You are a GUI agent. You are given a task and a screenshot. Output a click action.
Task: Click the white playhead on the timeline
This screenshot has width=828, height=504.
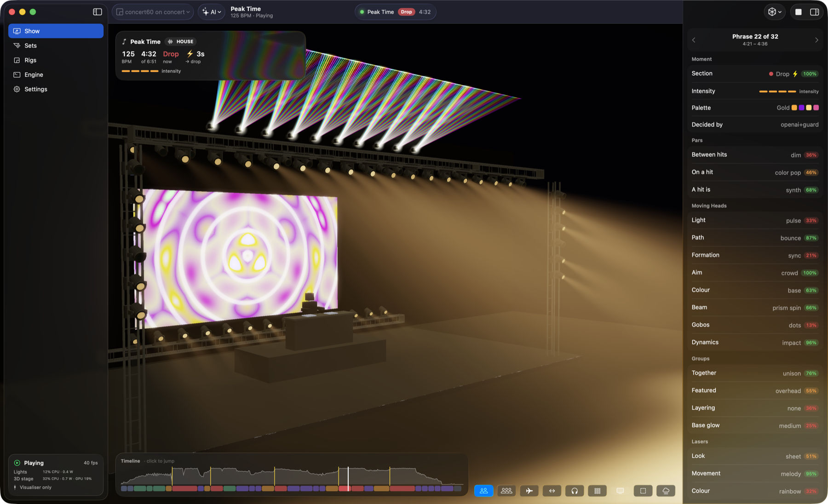(348, 479)
